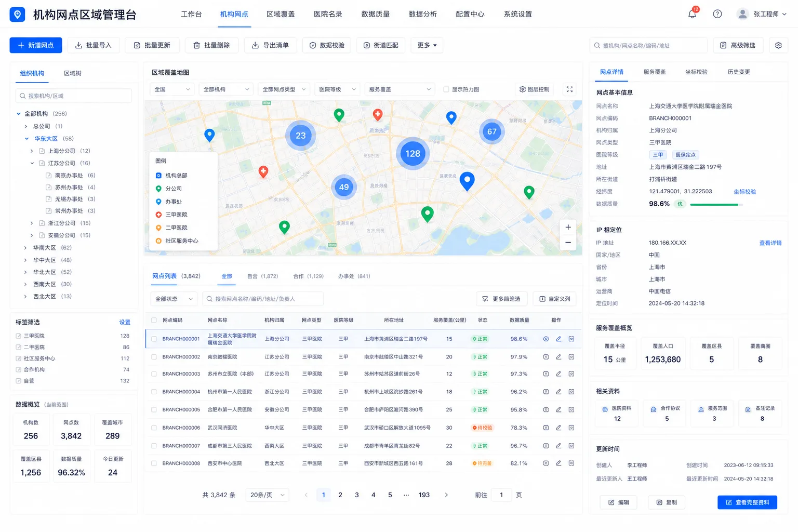
Task: Open the settings gear beside 高级筛选
Action: tap(778, 45)
